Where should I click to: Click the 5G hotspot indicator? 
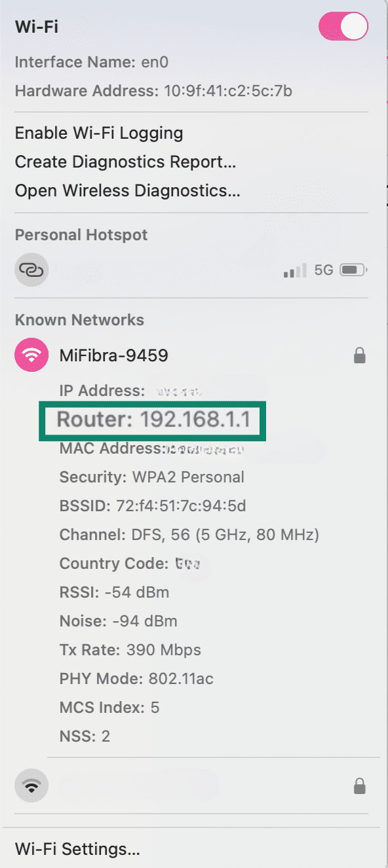point(324,270)
